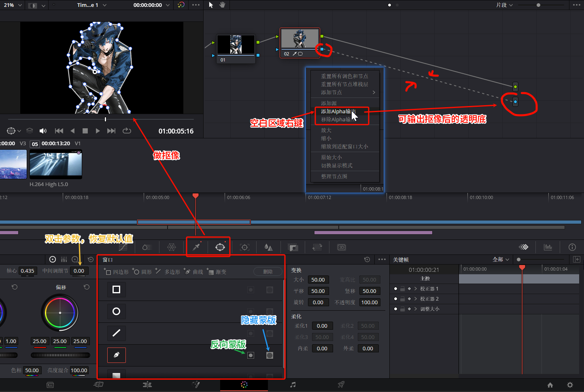Enable the circular window preset
This screenshot has width=584, height=392.
117,311
